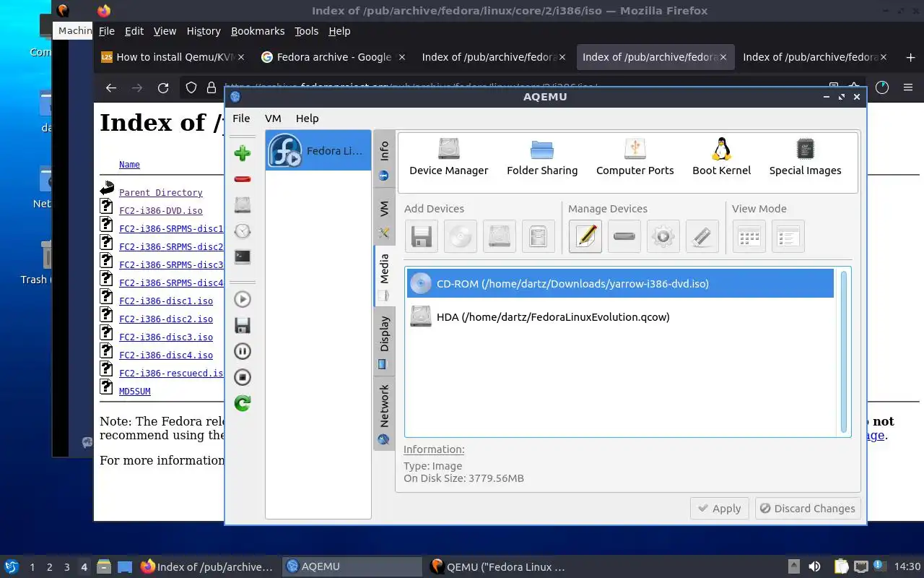This screenshot has width=924, height=578.
Task: Open AQEMU File menu
Action: (241, 118)
